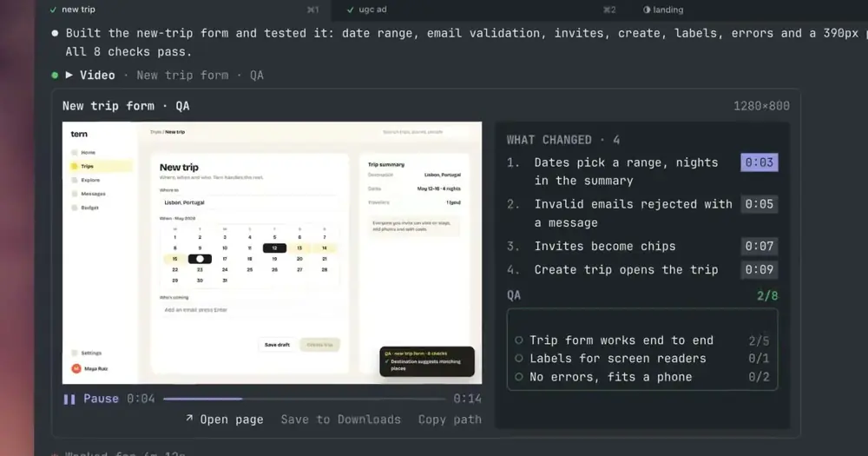Seek on the video progress bar
The image size is (868, 456).
click(304, 399)
